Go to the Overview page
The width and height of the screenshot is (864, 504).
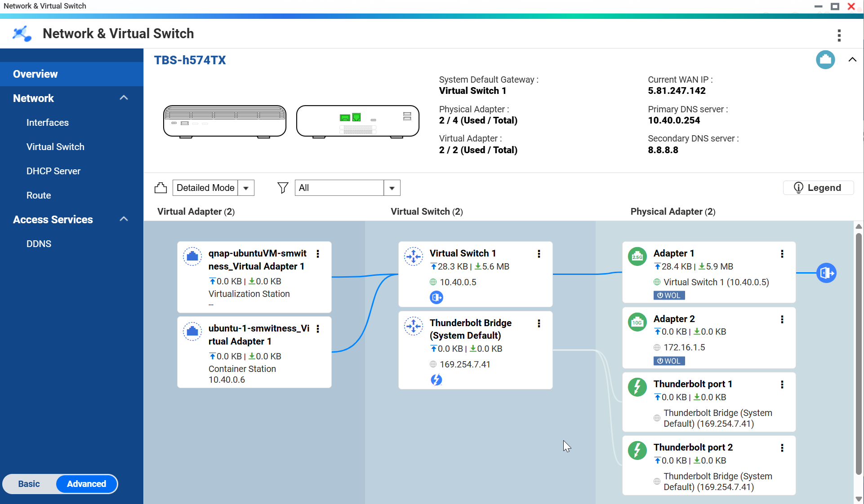tap(72, 74)
